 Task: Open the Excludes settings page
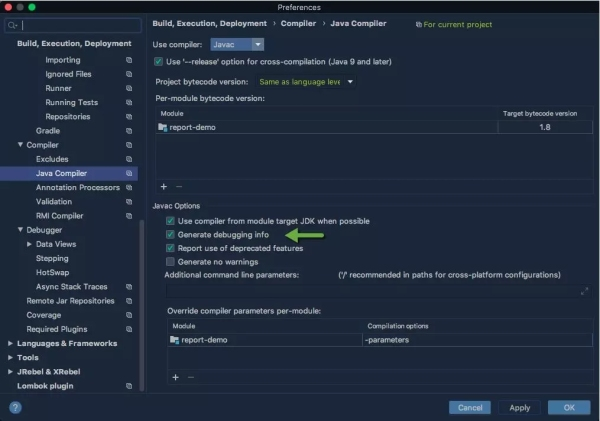(x=52, y=159)
